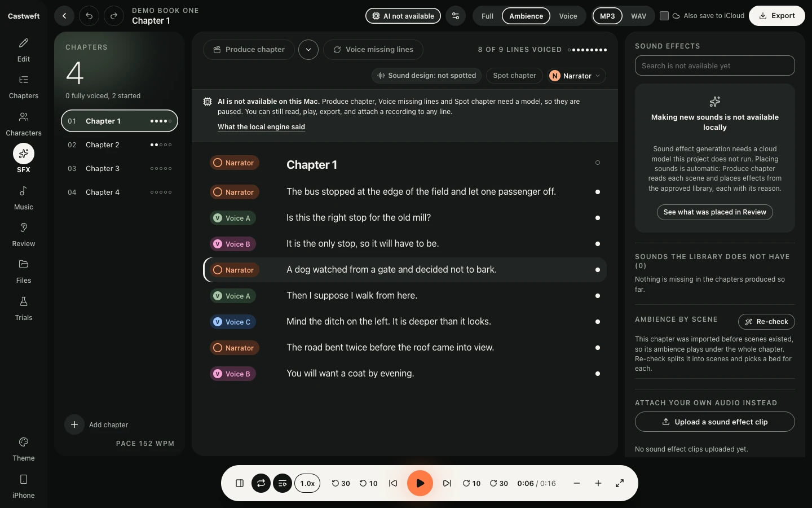Change speaker on the 'bus stopped' line

(235, 192)
